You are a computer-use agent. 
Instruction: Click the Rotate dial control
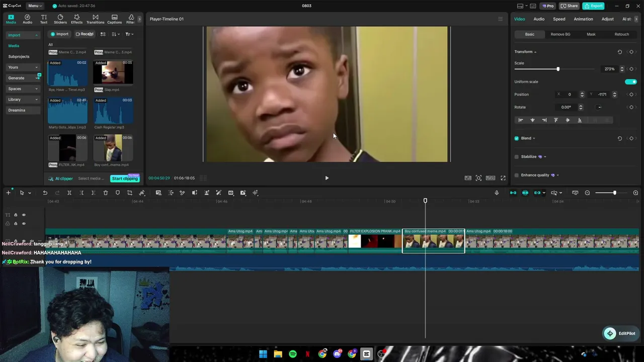click(x=599, y=107)
